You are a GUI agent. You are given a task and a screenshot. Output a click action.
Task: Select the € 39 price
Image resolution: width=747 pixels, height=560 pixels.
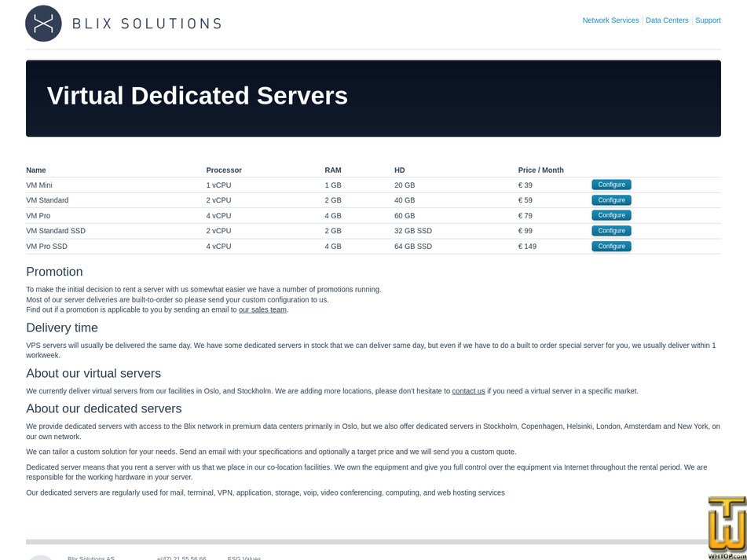pyautogui.click(x=525, y=185)
